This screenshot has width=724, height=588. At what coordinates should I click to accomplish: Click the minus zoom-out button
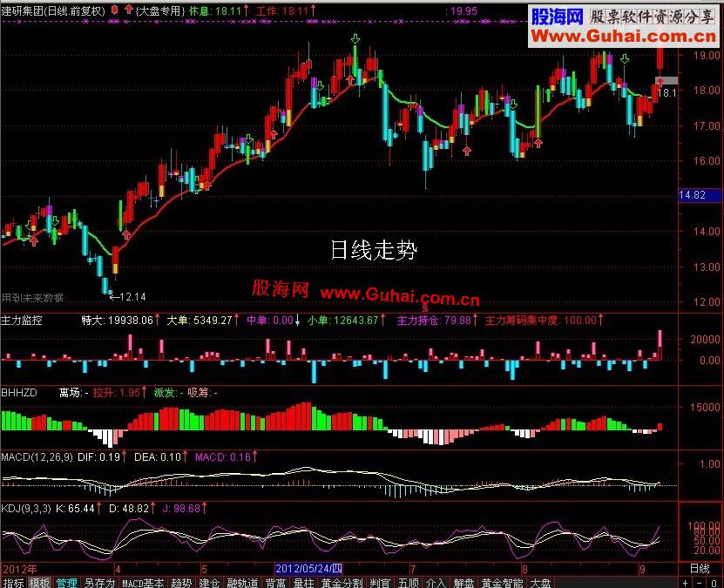[x=700, y=583]
